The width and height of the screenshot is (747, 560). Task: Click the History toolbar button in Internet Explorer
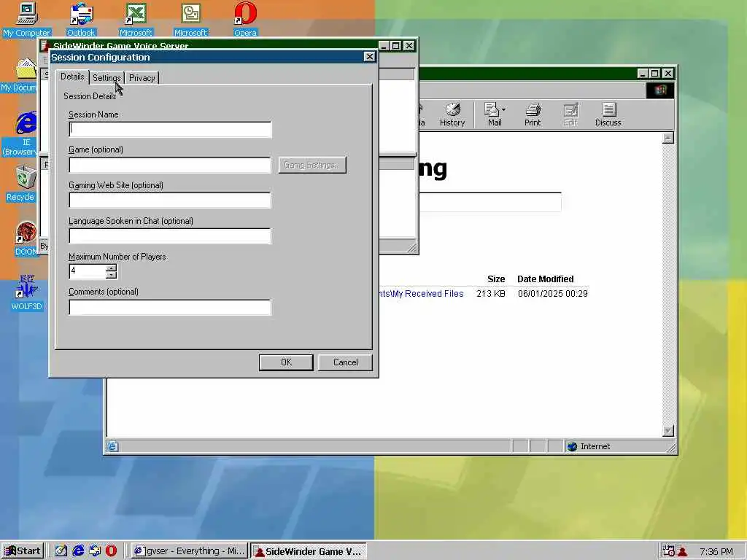[x=452, y=114]
